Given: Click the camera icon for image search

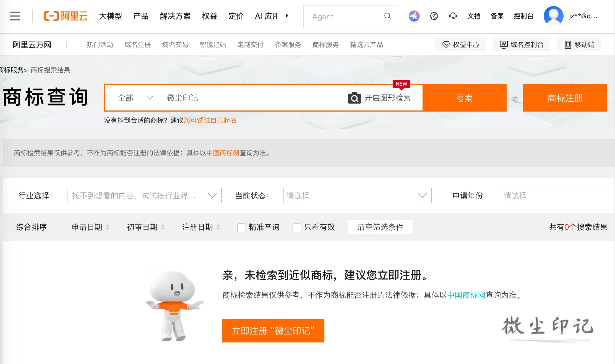Looking at the screenshot, I should [354, 98].
